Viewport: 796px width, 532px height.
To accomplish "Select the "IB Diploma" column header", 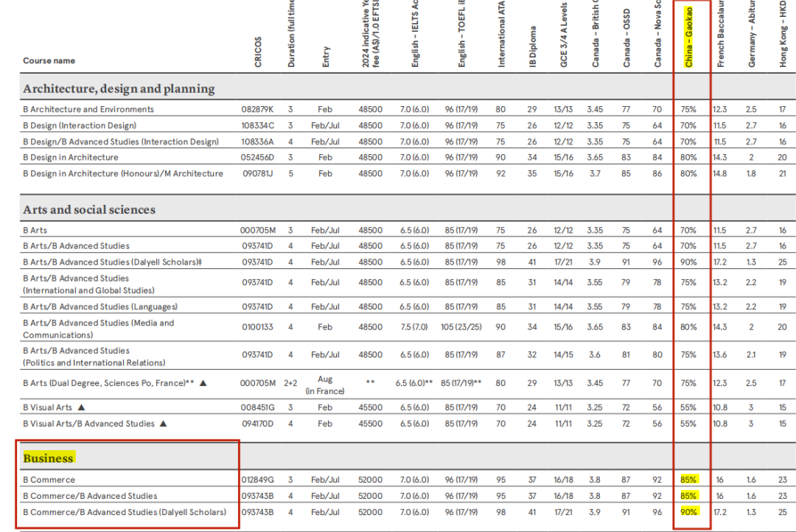I will 533,46.
